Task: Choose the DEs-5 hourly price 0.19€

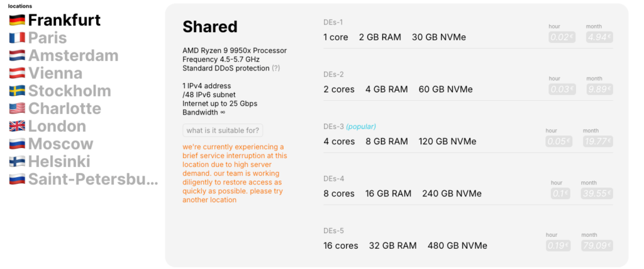Action: 557,246
